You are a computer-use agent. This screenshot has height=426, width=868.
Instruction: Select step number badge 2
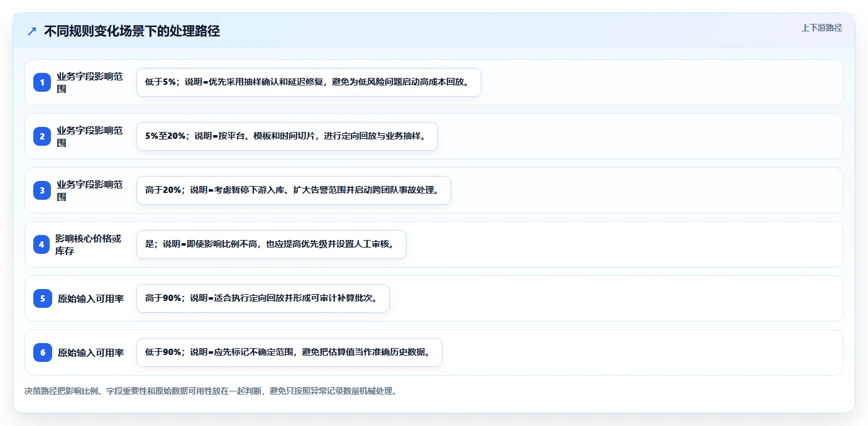(x=42, y=136)
